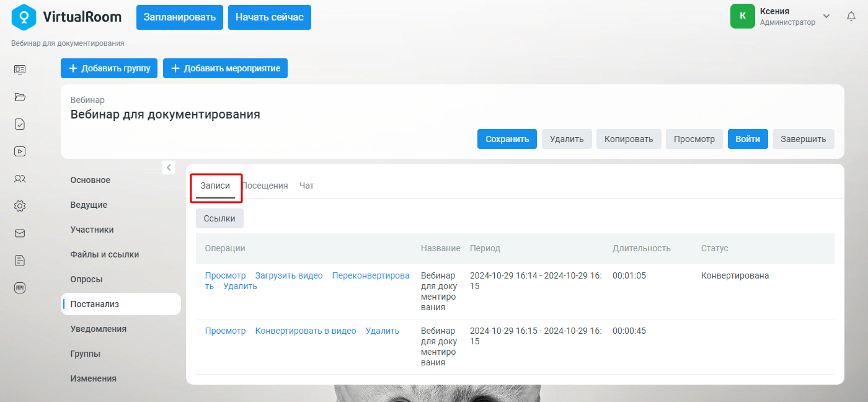The image size is (868, 402).
Task: Click Добавить группу button
Action: pyautogui.click(x=109, y=68)
